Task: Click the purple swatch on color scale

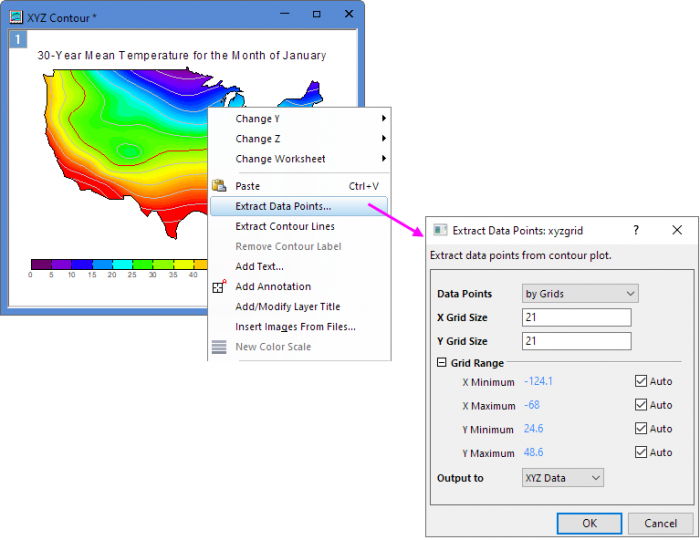Action: (x=40, y=265)
